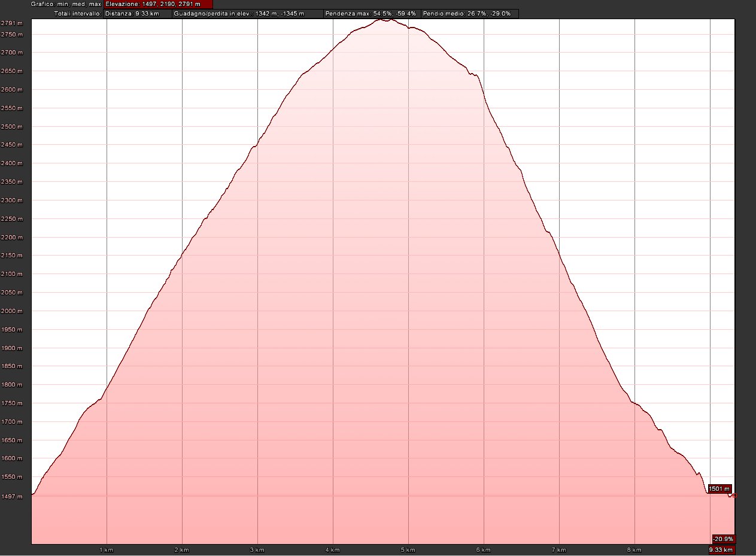Select the 5 km mark on distance axis

408,549
